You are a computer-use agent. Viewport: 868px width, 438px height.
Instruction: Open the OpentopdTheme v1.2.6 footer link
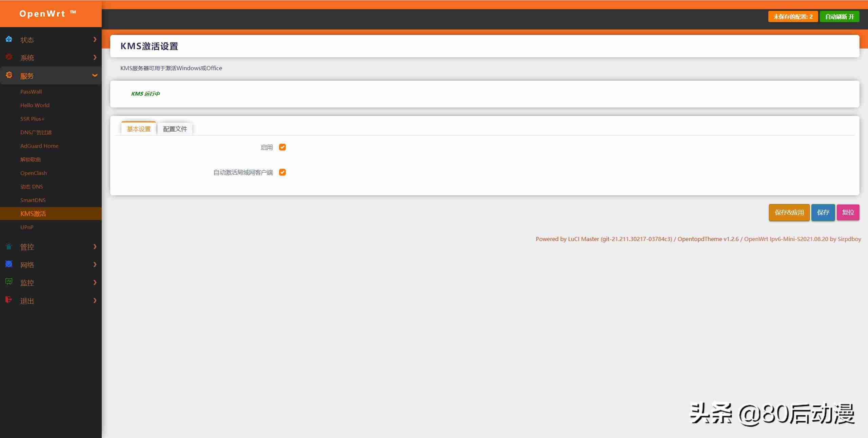[708, 239]
